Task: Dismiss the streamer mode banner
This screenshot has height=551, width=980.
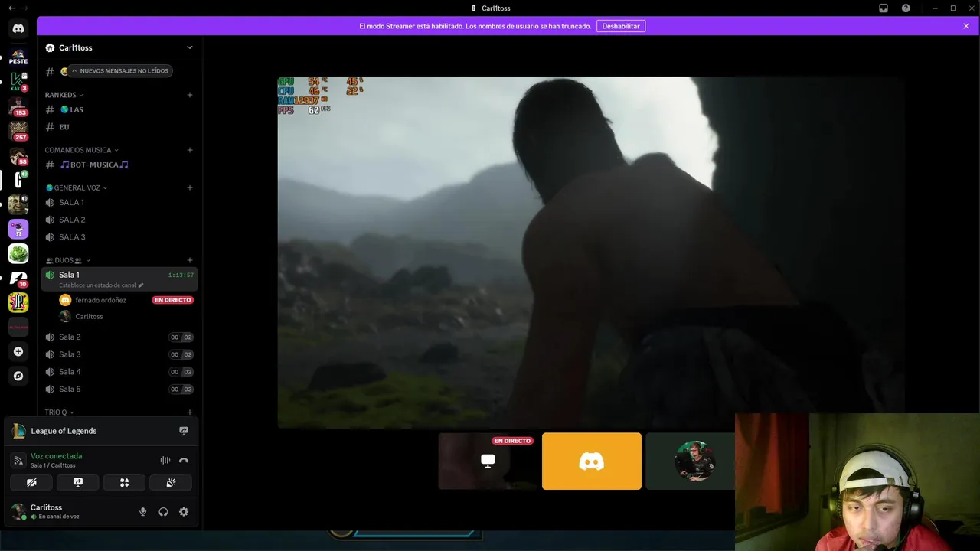Action: 966,26
